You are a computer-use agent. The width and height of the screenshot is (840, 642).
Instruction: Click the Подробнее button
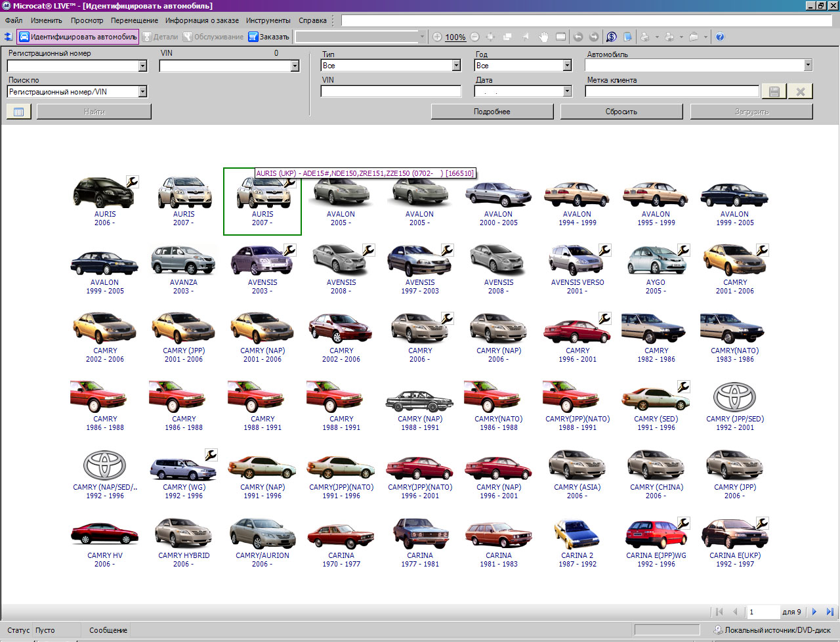pos(492,112)
